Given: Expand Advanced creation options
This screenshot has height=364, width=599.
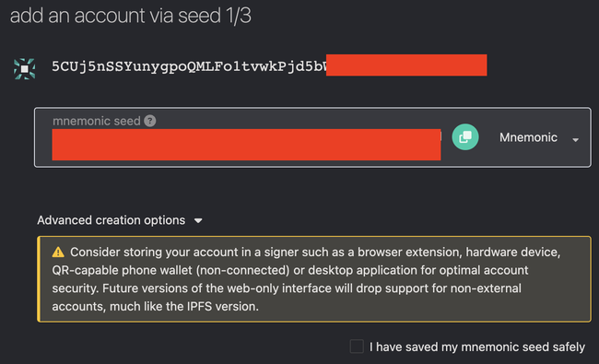Looking at the screenshot, I should coord(120,220).
